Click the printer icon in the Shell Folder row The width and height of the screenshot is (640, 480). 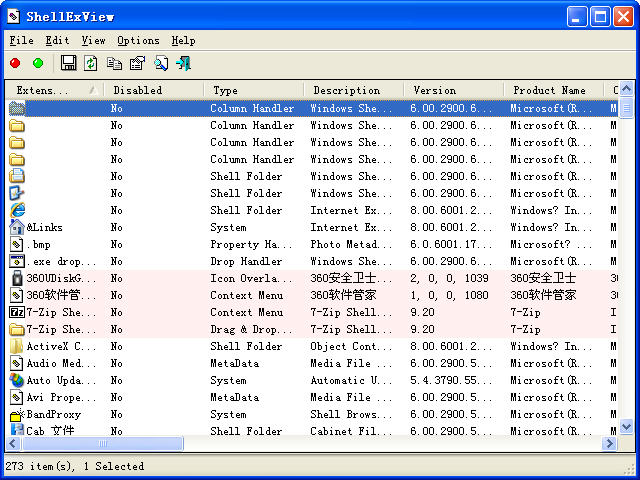coord(17,176)
